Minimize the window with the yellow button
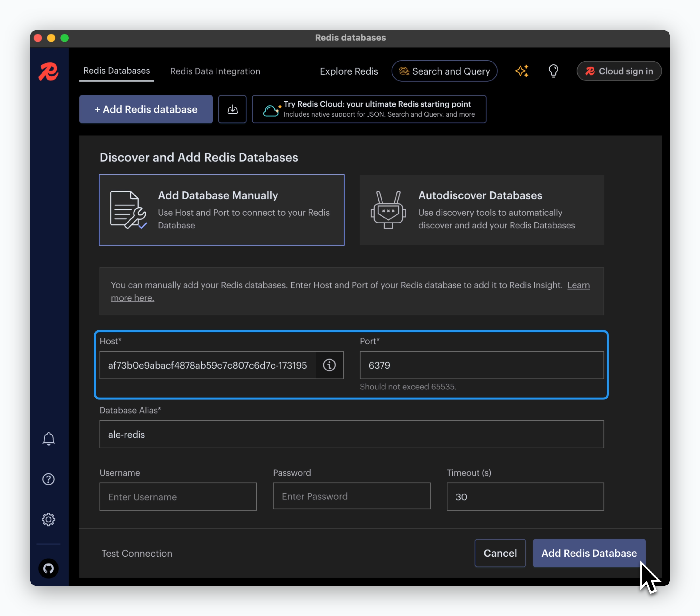The image size is (700, 616). (x=51, y=38)
